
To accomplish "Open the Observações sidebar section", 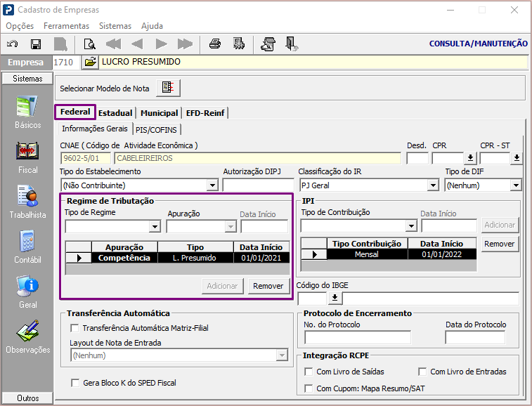I will pos(27,336).
